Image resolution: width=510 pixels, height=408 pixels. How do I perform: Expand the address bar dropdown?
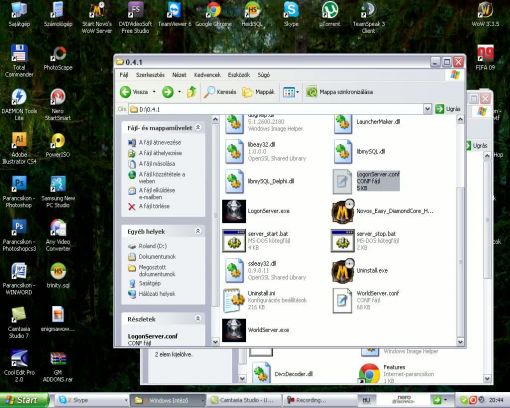point(427,109)
